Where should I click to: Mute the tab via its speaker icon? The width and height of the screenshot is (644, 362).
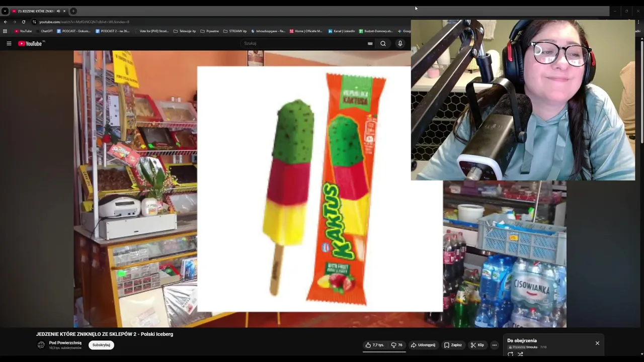58,11
